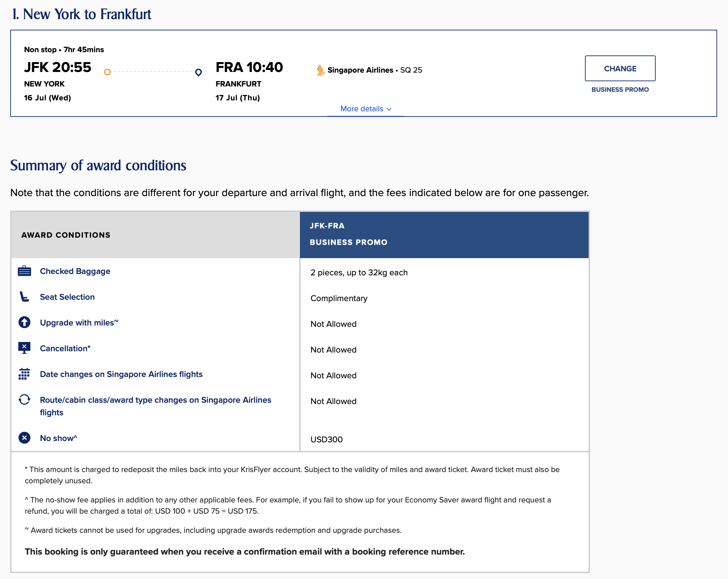Click the CHANGE flight button

pos(620,68)
